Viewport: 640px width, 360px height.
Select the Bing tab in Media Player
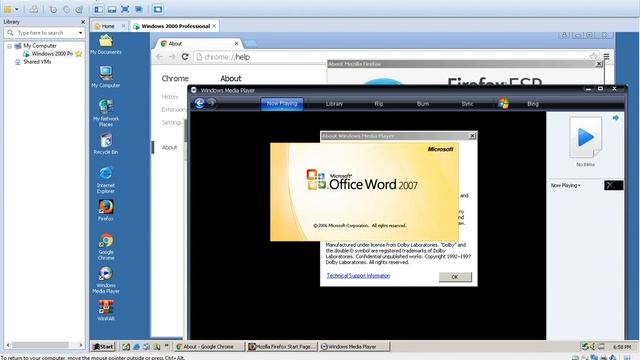533,104
